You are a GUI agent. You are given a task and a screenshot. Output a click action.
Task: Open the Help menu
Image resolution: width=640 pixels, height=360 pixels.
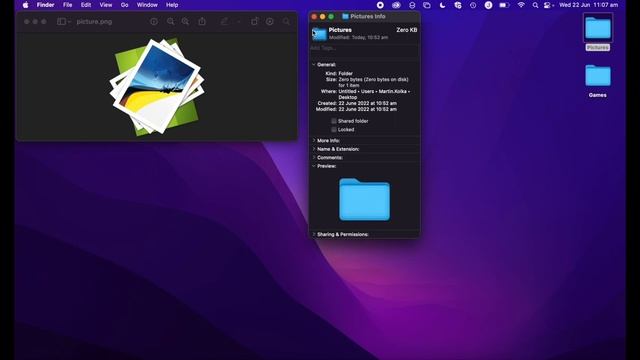[x=172, y=5]
